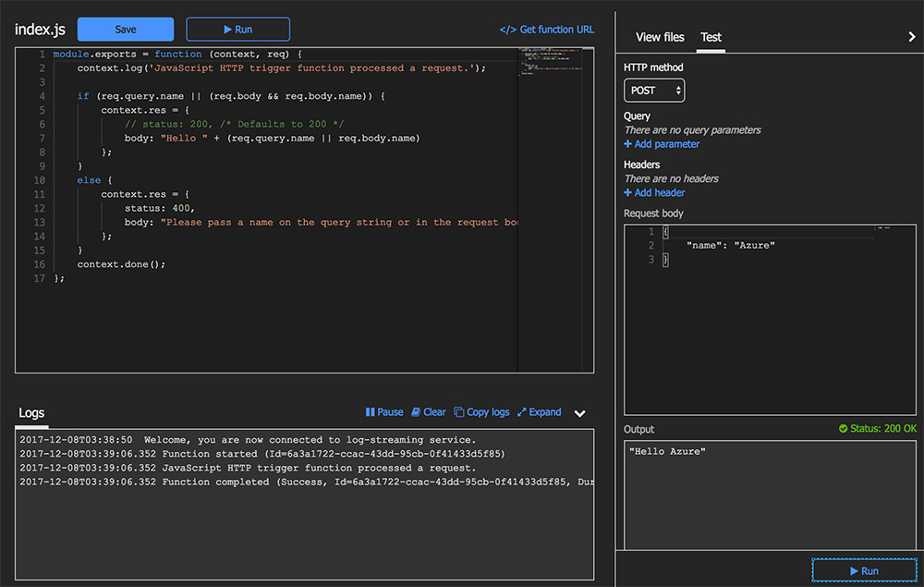Click the "Function completed" log entry
The height and width of the screenshot is (587, 924).
pyautogui.click(x=307, y=483)
